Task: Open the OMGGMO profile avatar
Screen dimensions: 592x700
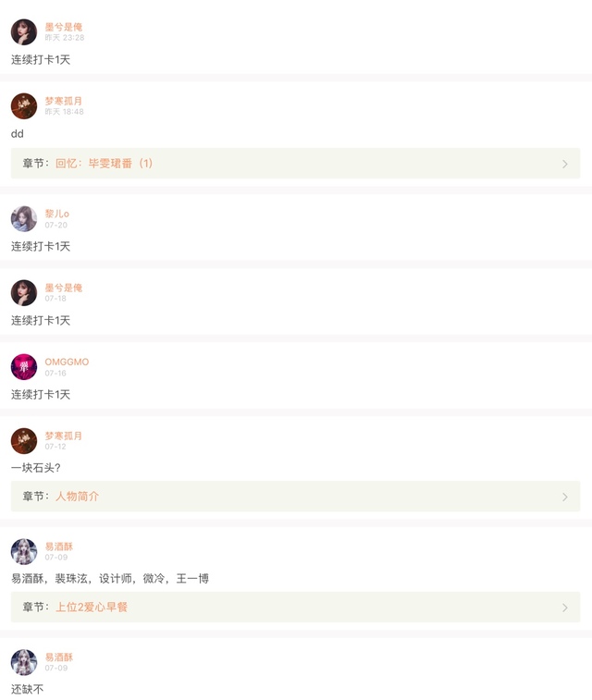Action: 24,367
